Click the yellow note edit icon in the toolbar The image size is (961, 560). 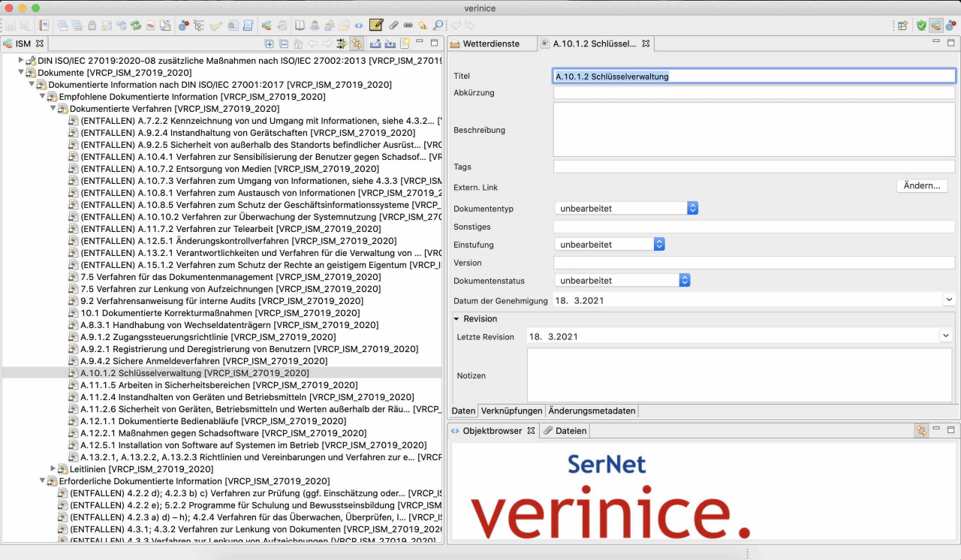[377, 25]
